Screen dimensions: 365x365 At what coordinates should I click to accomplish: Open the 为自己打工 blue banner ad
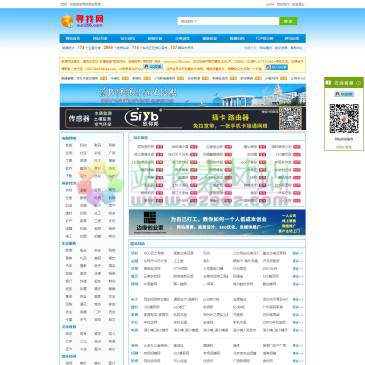coord(217,222)
